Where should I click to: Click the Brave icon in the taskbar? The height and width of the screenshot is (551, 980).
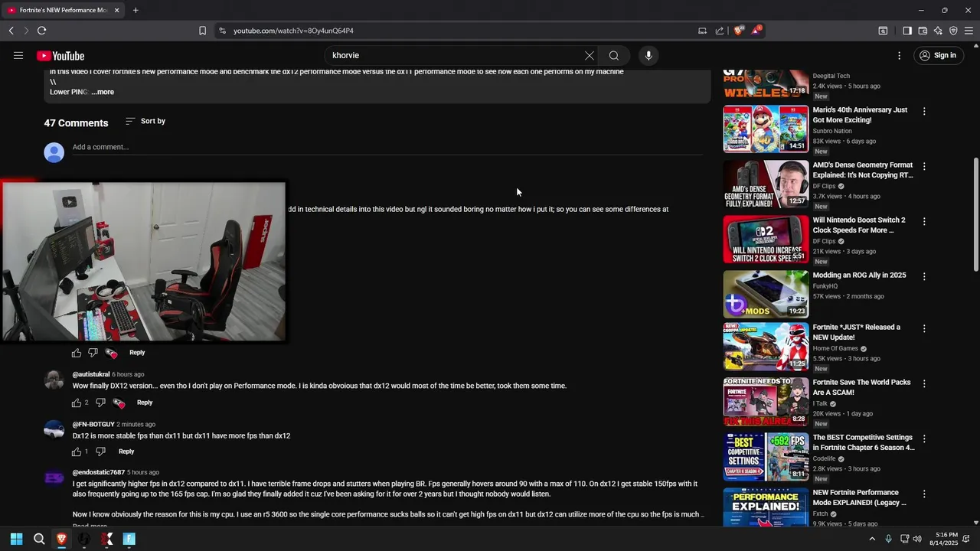click(61, 539)
